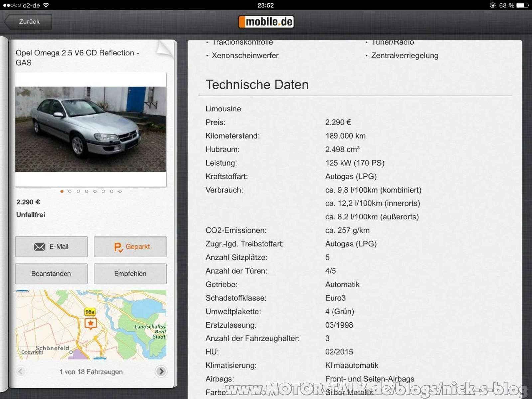Tap the rotation lock status icon
The image size is (532, 399).
point(493,5)
